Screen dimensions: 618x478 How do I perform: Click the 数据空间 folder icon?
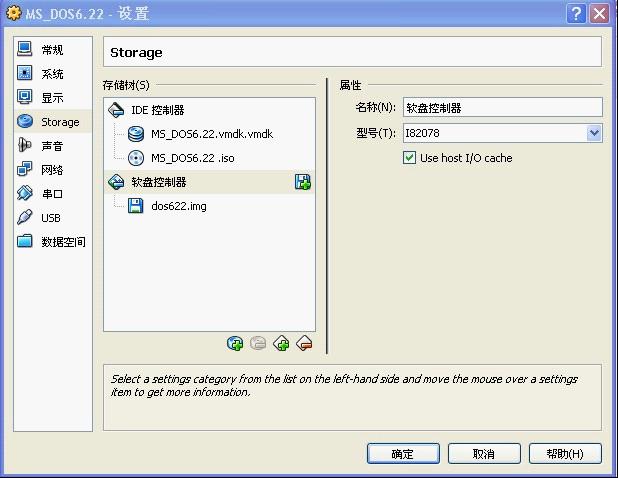click(x=24, y=241)
